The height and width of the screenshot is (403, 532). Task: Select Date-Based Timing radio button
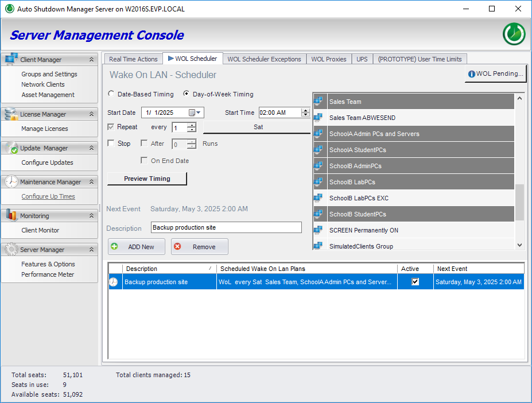pyautogui.click(x=111, y=94)
